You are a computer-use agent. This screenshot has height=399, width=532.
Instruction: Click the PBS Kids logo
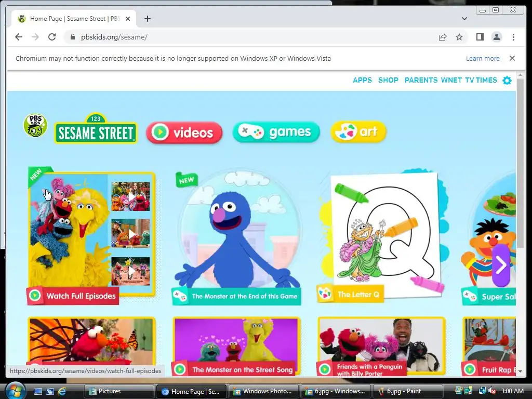coord(35,125)
